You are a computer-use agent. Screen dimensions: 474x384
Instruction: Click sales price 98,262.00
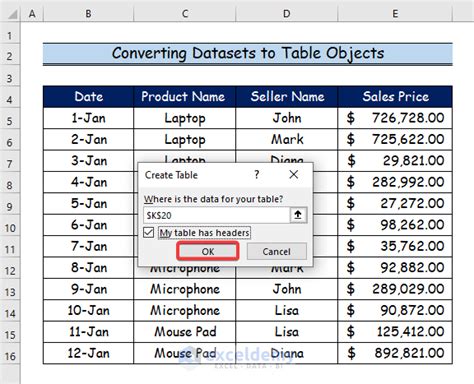tap(395, 225)
